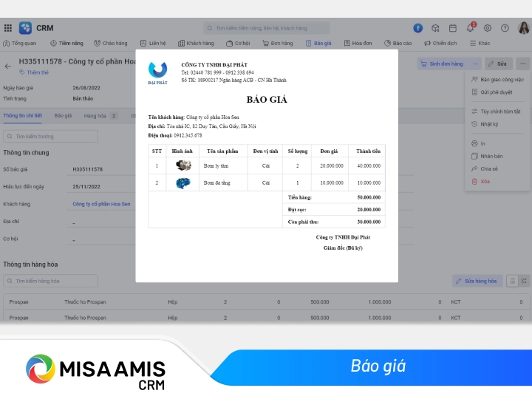Click the Sửa edit button

[x=499, y=64]
